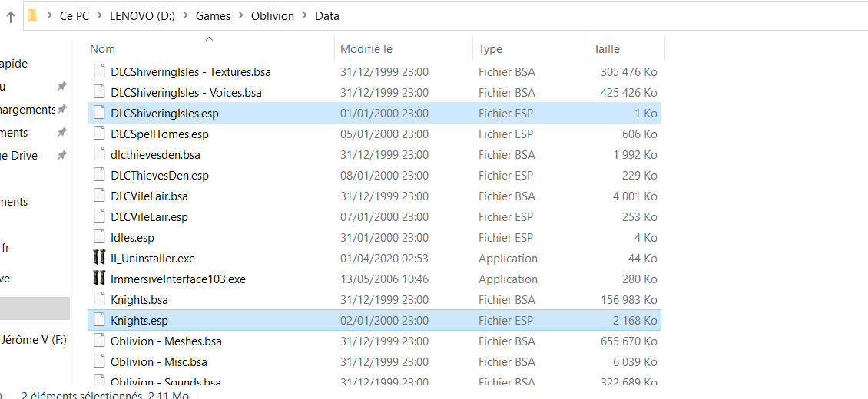The height and width of the screenshot is (399, 868).
Task: Select the Oblivion - Meshes.bsa file name
Action: click(166, 341)
